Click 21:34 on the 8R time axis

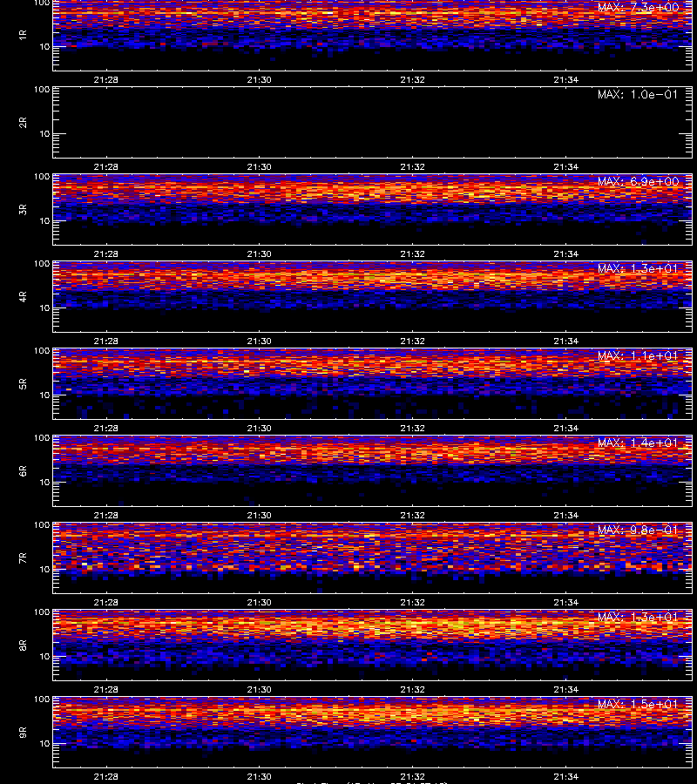566,690
